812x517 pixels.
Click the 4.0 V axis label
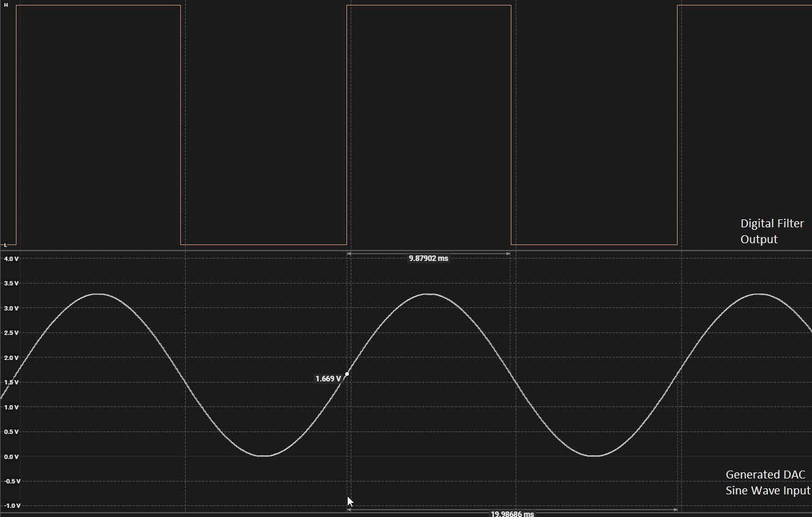click(12, 258)
